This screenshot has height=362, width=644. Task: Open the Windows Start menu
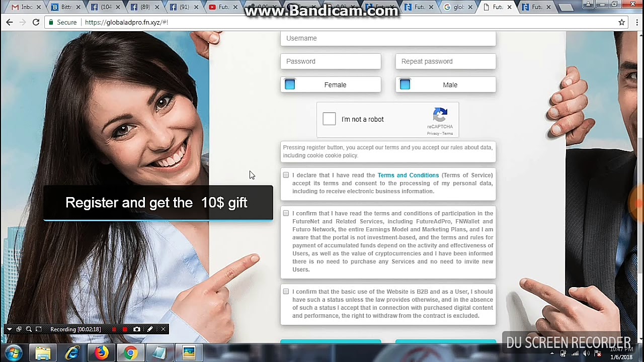pyautogui.click(x=13, y=353)
